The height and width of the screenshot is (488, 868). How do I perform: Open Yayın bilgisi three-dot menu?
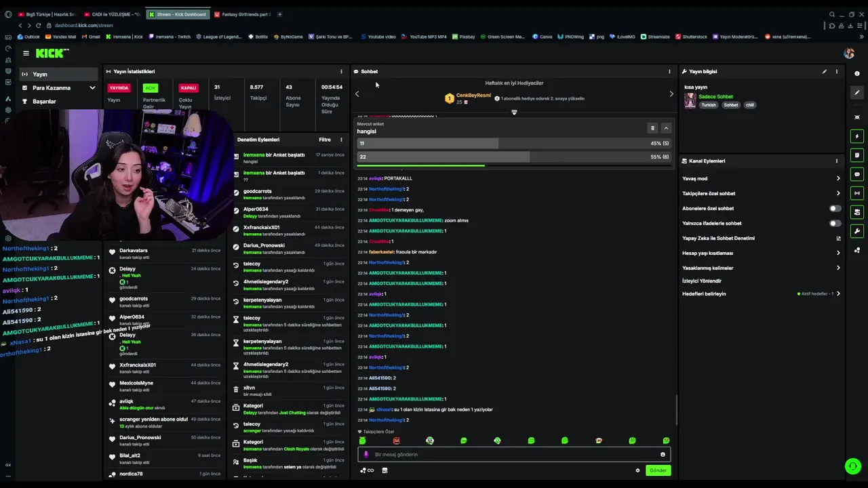coord(836,71)
